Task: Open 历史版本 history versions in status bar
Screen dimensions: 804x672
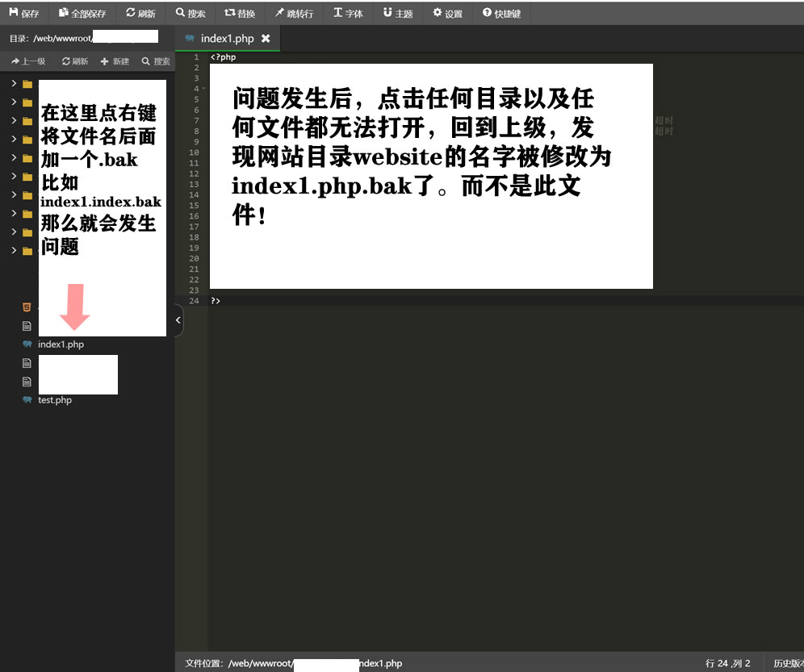Action: click(789, 663)
